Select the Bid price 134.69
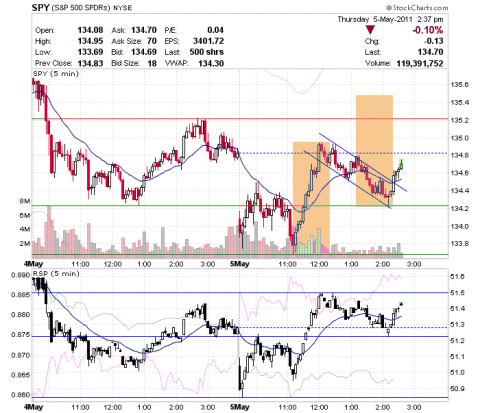 pos(144,52)
